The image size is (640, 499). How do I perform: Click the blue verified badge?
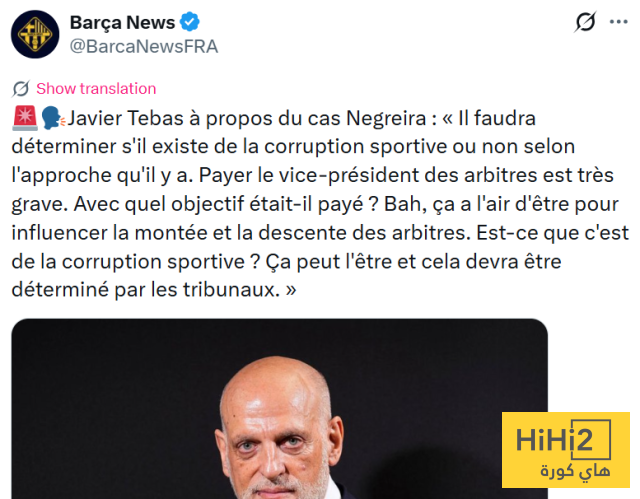[190, 22]
